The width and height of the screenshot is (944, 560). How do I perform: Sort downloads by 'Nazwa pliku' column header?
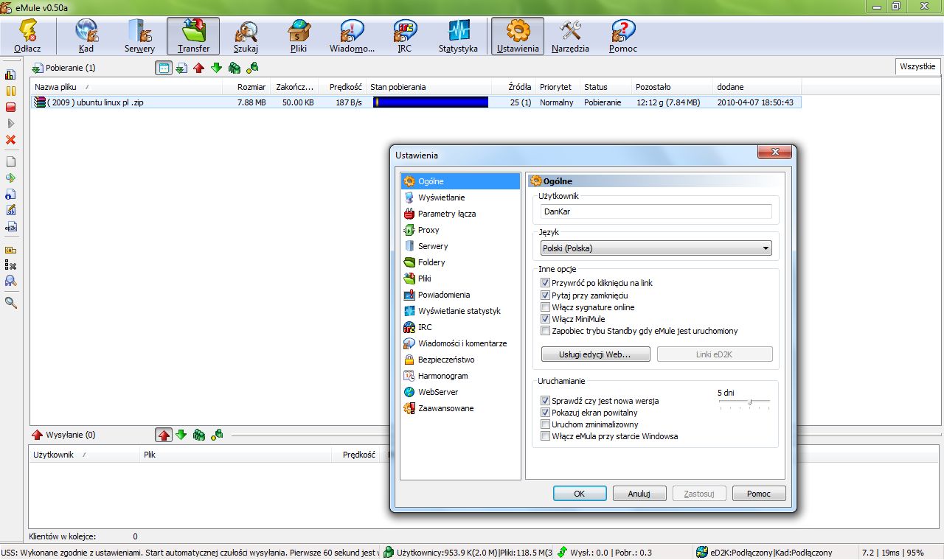point(126,87)
